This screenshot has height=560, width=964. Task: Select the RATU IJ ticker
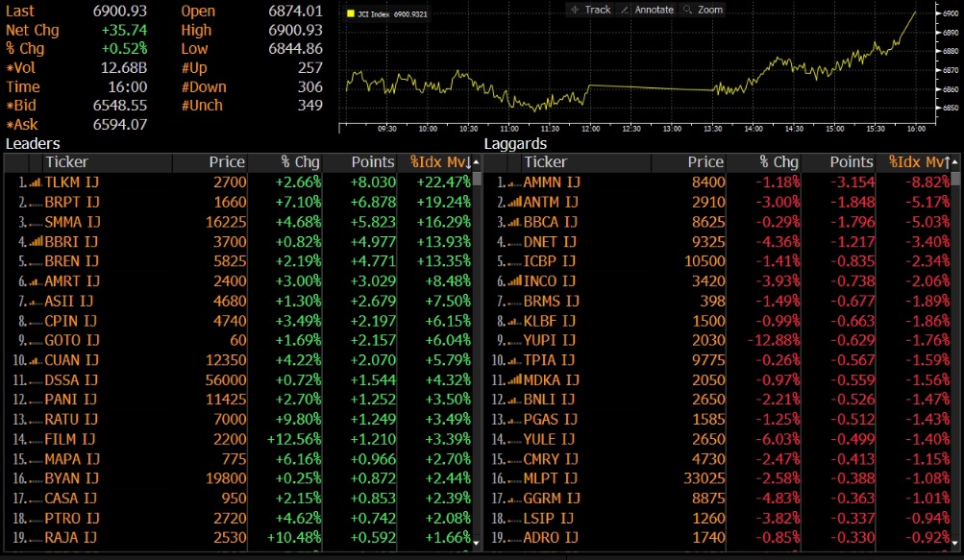coord(71,419)
